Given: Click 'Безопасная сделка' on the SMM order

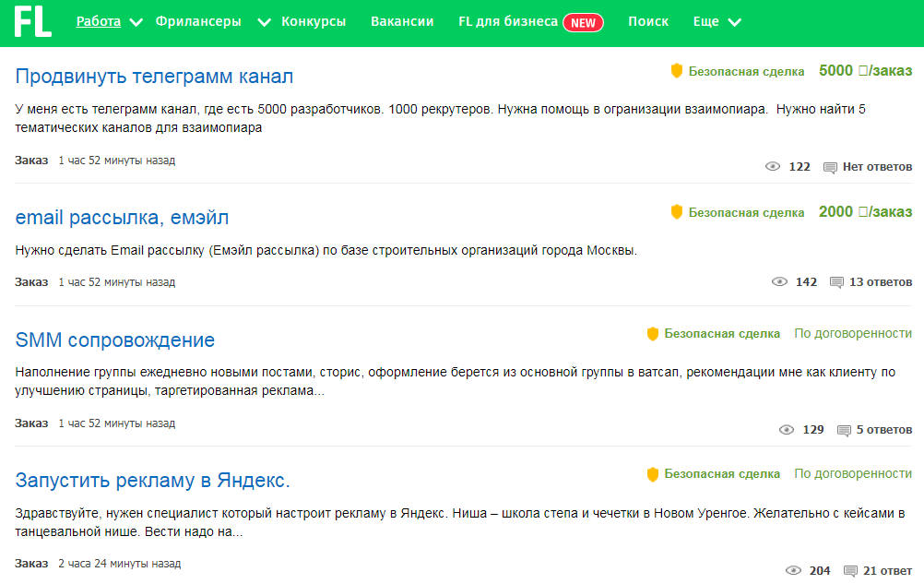Looking at the screenshot, I should 722,333.
